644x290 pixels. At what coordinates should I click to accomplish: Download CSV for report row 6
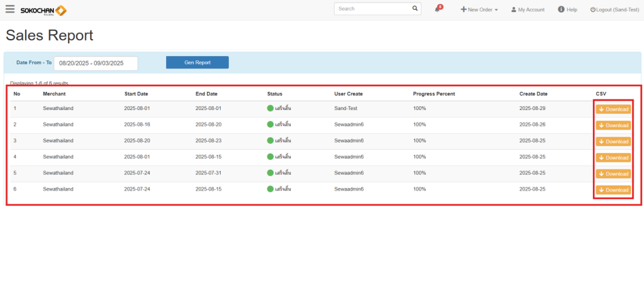coord(613,190)
